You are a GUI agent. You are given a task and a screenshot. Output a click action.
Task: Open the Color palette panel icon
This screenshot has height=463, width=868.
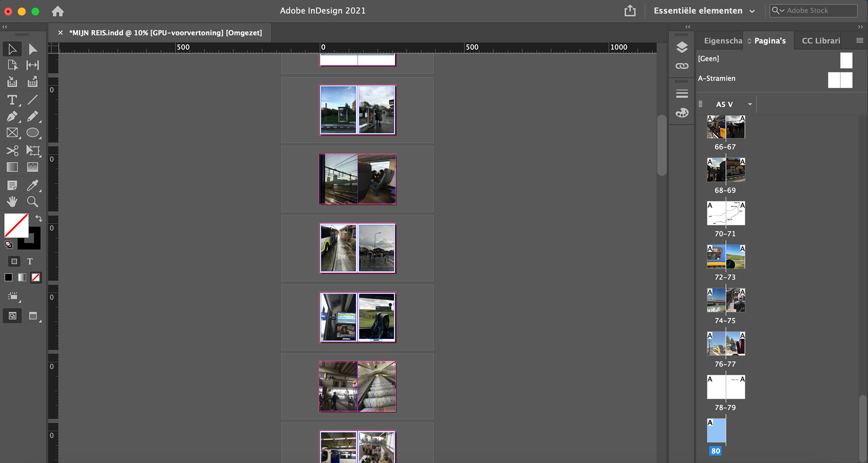coord(682,113)
